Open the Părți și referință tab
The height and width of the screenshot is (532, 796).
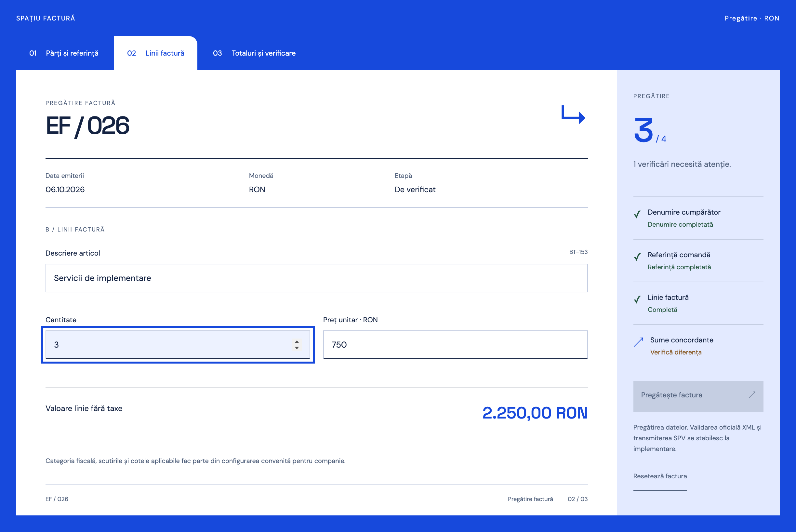point(64,53)
